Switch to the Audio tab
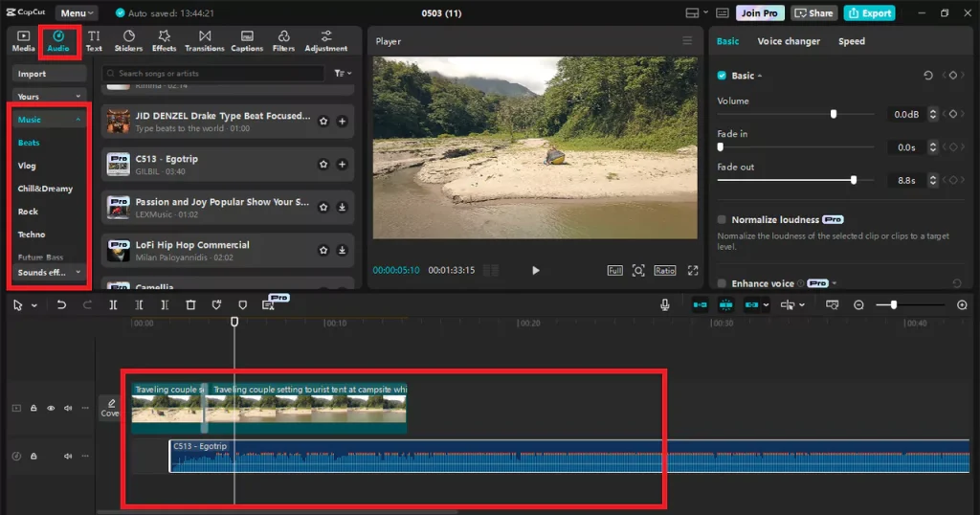 tap(58, 40)
